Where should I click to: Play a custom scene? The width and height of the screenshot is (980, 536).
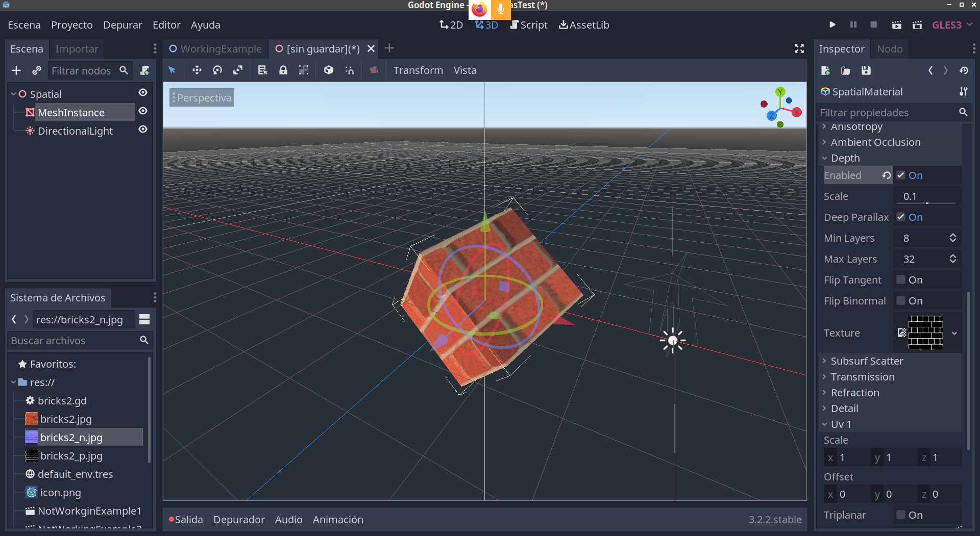click(x=917, y=24)
